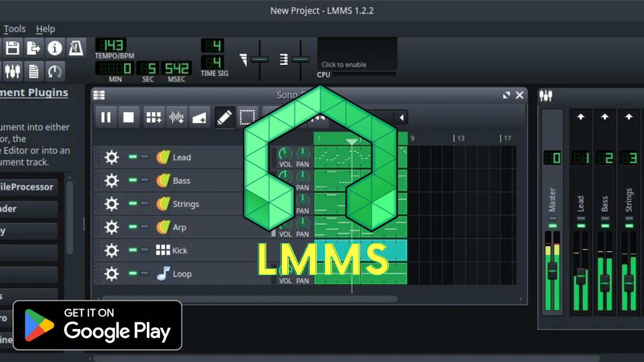
Task: Click the Lead track PAN knob
Action: (x=303, y=154)
